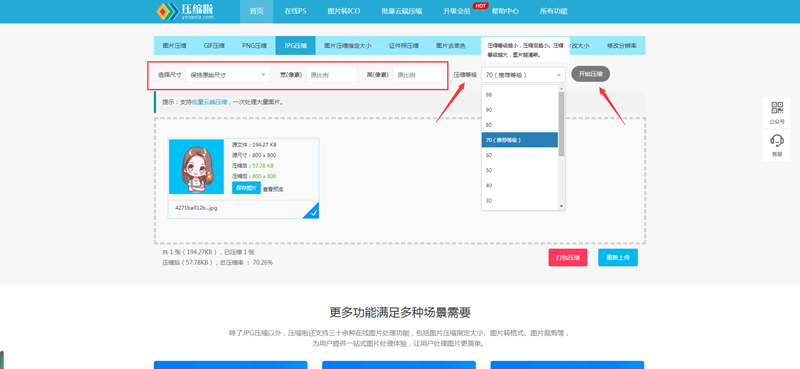The width and height of the screenshot is (800, 369).
Task: Click the 重新上传 button
Action: pos(618,258)
